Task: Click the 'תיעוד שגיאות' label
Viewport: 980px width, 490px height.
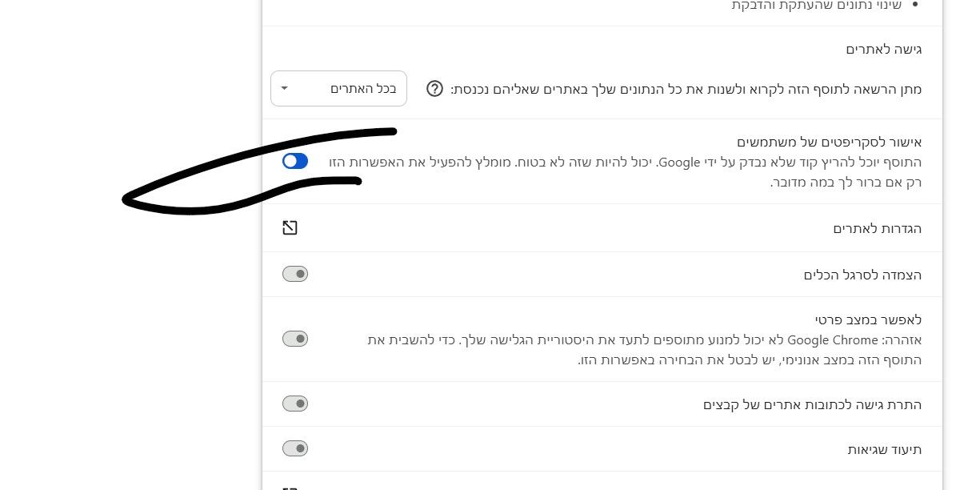Action: [x=885, y=449]
